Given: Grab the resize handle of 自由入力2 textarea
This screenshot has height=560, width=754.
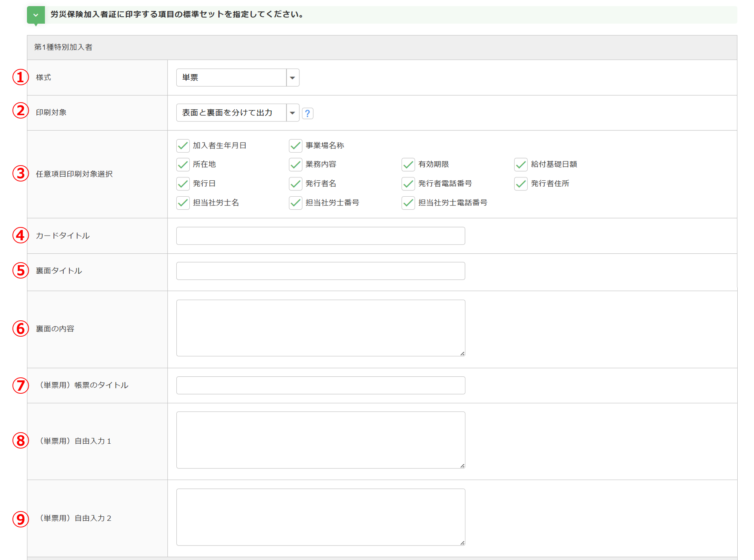Looking at the screenshot, I should coord(462,543).
